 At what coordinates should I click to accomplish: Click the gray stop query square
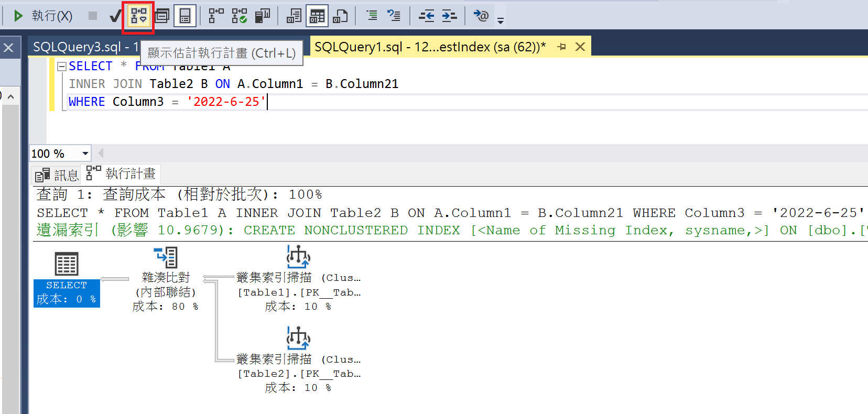(x=93, y=16)
